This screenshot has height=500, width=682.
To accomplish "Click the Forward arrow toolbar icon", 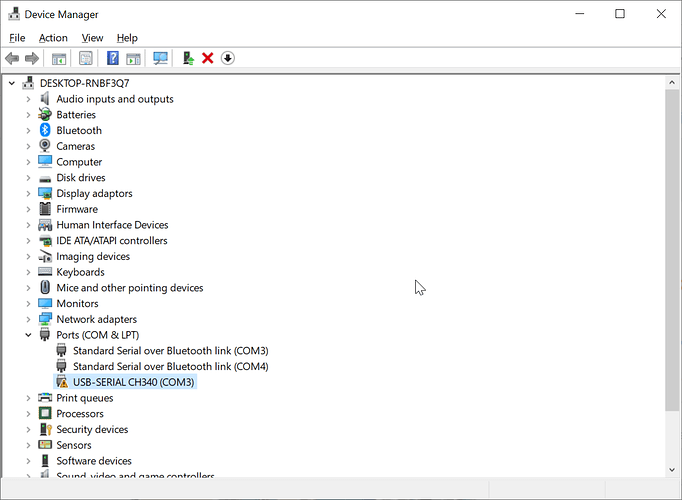I will pyautogui.click(x=32, y=58).
